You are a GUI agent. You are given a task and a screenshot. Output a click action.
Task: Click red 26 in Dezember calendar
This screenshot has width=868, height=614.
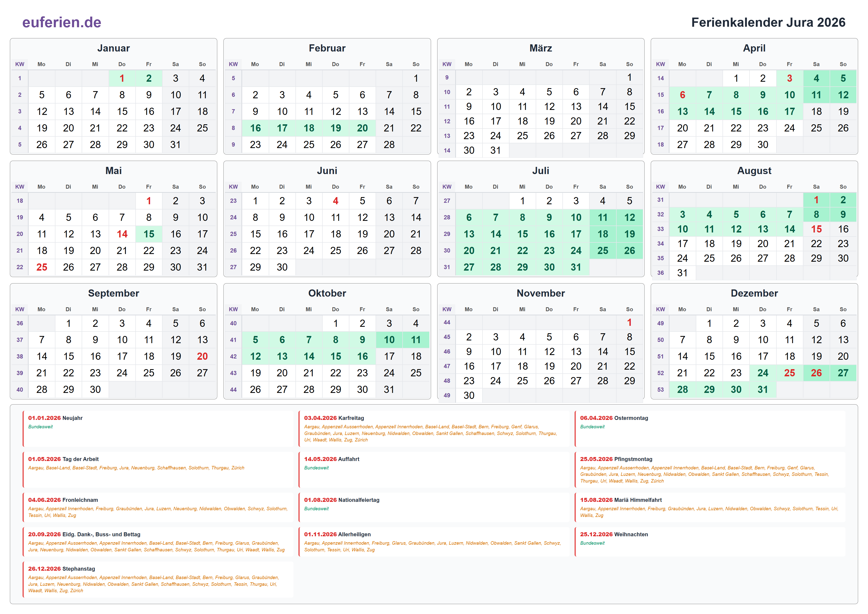[x=816, y=373]
